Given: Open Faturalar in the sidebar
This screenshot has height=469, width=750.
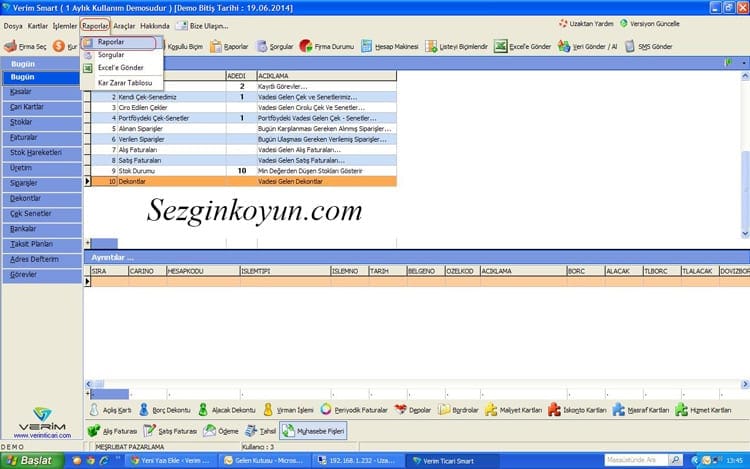Looking at the screenshot, I should 42,138.
